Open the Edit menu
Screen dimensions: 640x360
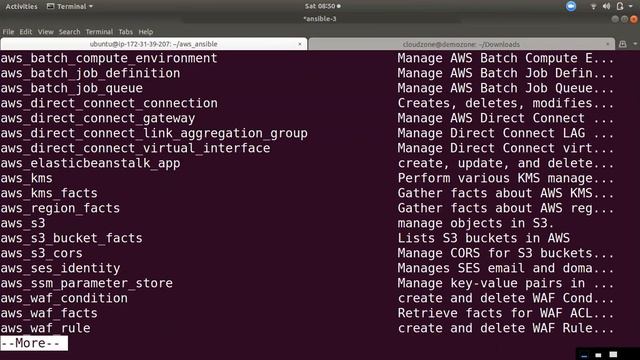[26, 31]
